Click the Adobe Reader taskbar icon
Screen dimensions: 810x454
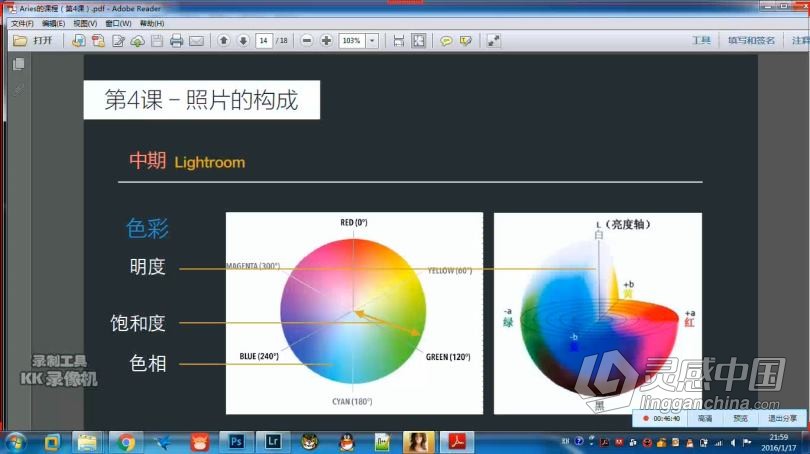(x=457, y=443)
